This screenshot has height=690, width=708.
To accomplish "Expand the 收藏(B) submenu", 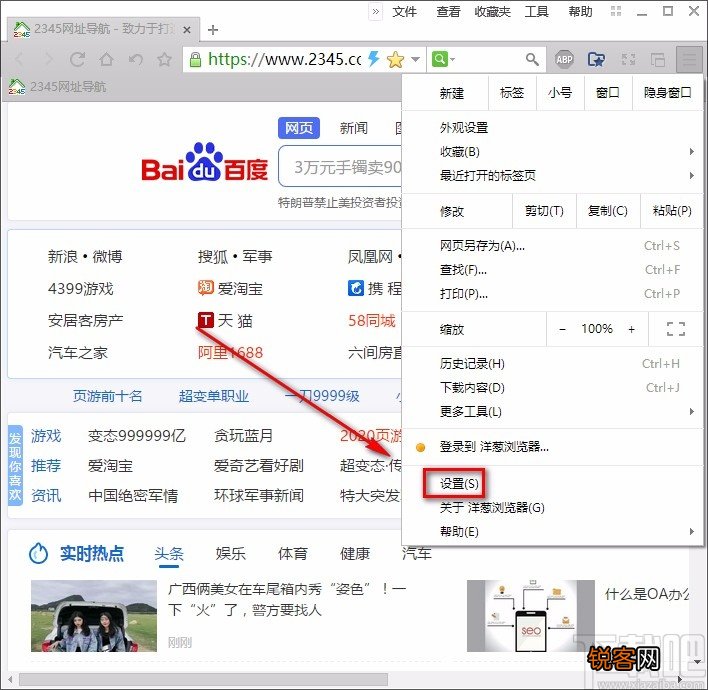I will tap(552, 152).
